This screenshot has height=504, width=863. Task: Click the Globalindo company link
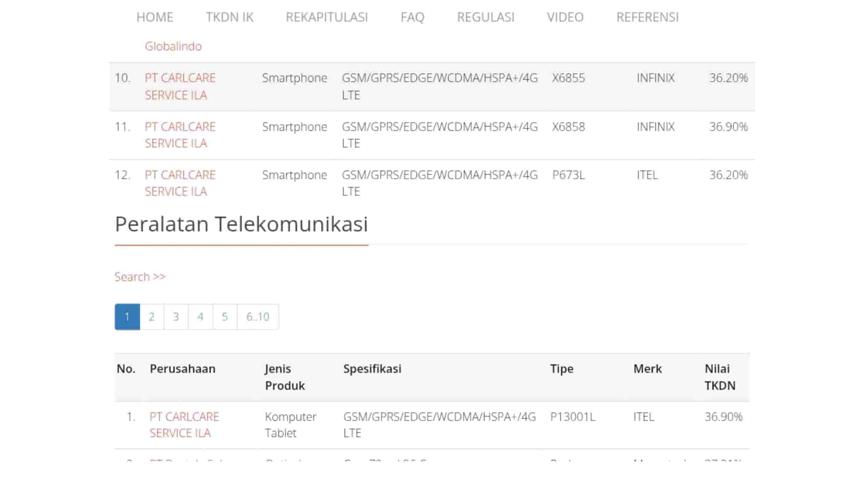pos(173,46)
